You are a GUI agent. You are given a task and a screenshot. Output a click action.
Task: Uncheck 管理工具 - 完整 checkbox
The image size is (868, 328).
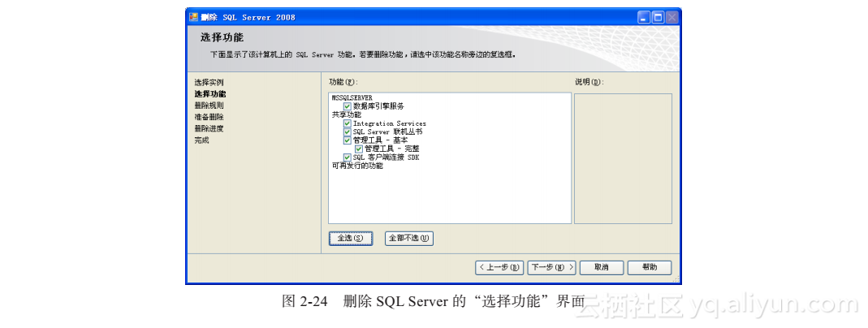coord(359,149)
